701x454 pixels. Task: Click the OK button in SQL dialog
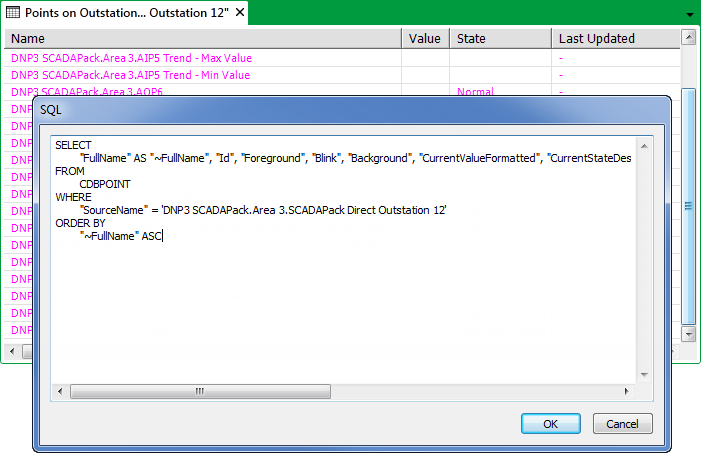pos(550,424)
